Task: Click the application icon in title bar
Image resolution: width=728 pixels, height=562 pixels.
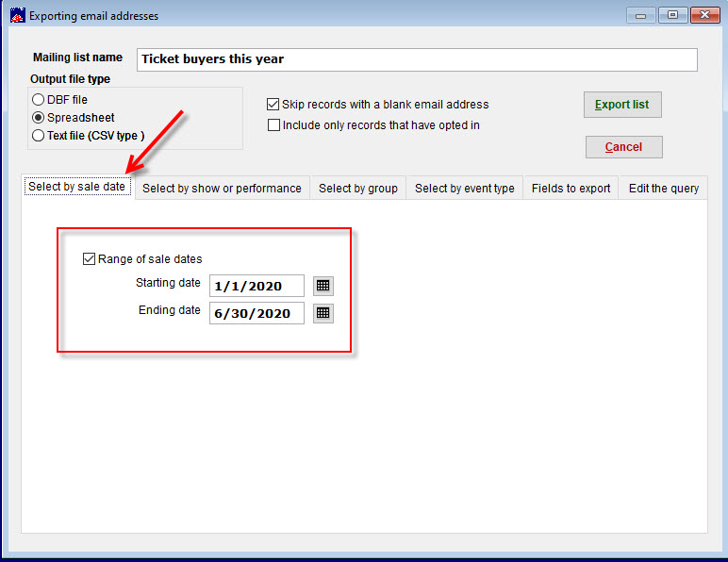Action: 18,16
